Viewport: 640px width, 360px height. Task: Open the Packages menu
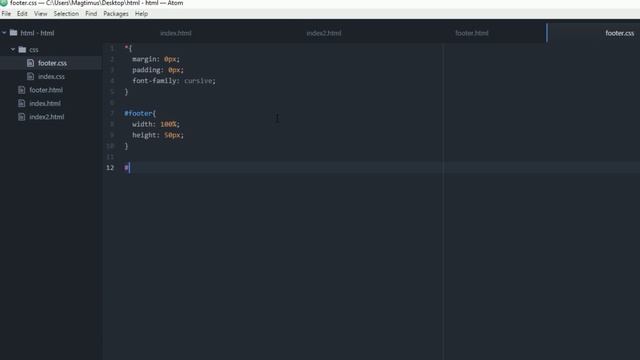pos(116,13)
